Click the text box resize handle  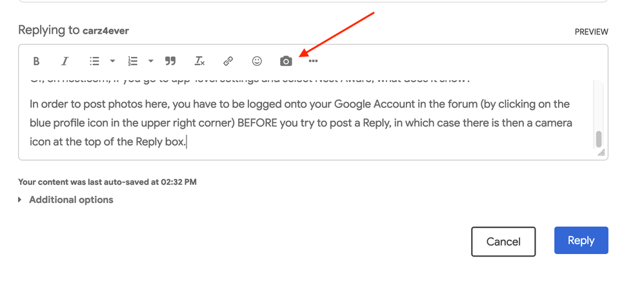click(601, 153)
